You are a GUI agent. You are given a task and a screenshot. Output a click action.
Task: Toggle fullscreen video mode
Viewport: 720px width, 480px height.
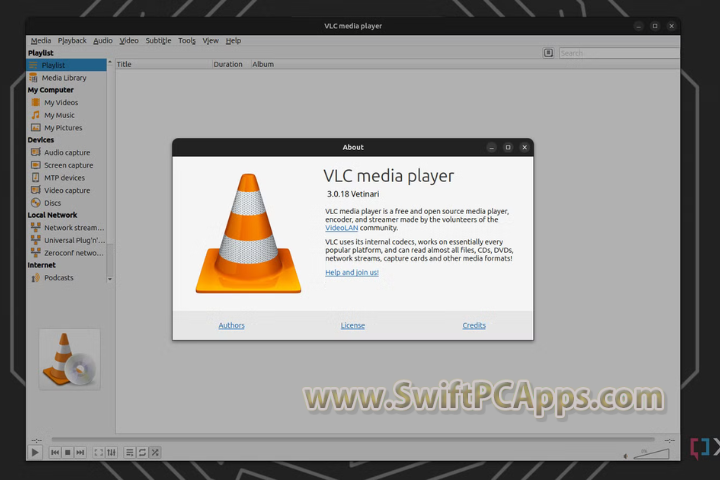click(98, 453)
